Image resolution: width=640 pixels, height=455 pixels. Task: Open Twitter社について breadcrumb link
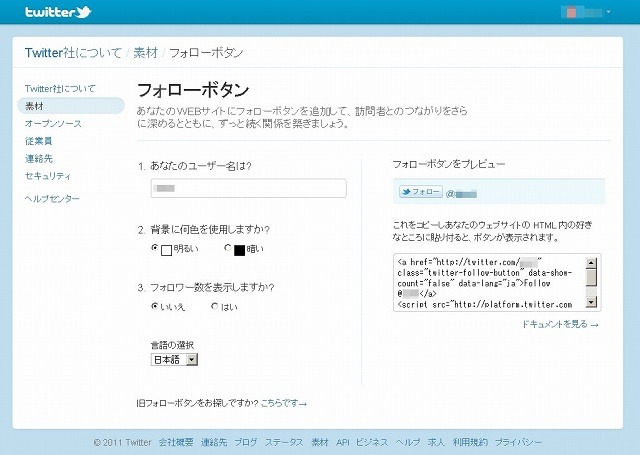tap(73, 53)
